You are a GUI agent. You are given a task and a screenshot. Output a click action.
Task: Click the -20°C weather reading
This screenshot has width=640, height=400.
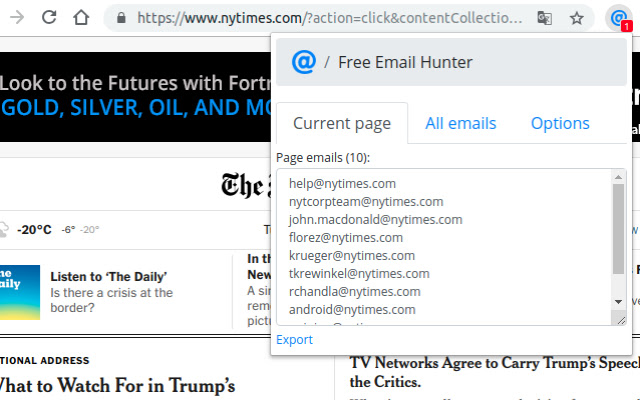[34, 230]
